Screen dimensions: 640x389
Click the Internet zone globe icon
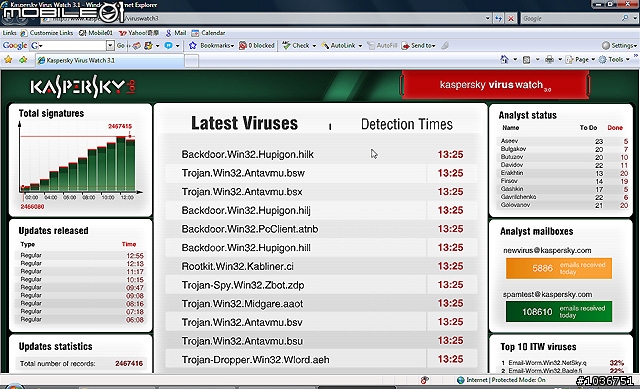[461, 380]
